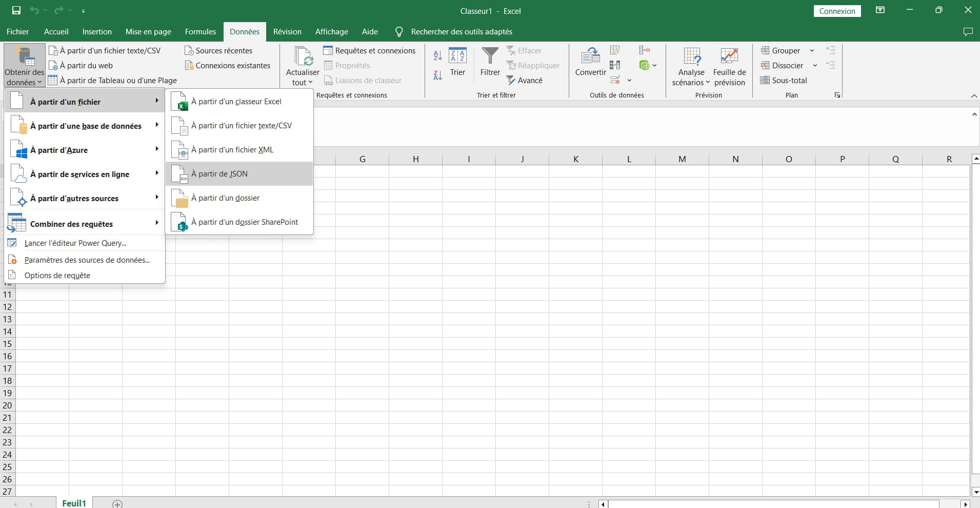Open Plan group dialog launcher
The width and height of the screenshot is (980, 508).
click(x=837, y=95)
